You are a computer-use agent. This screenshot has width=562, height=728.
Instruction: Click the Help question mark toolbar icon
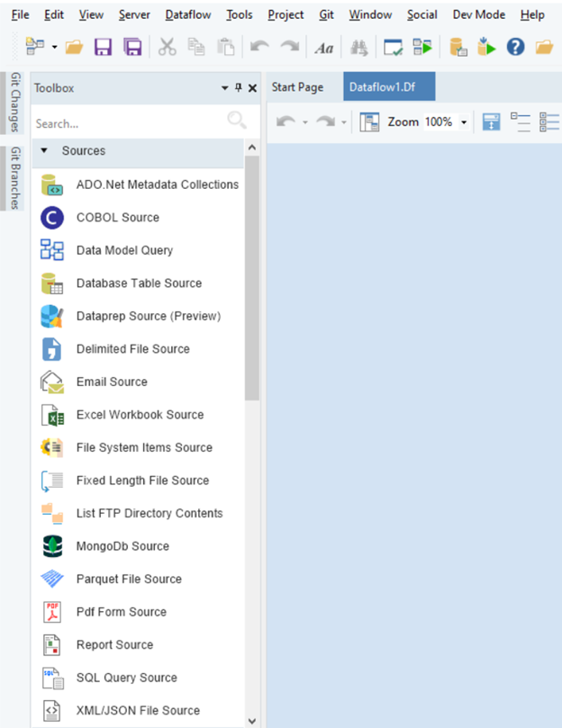515,47
